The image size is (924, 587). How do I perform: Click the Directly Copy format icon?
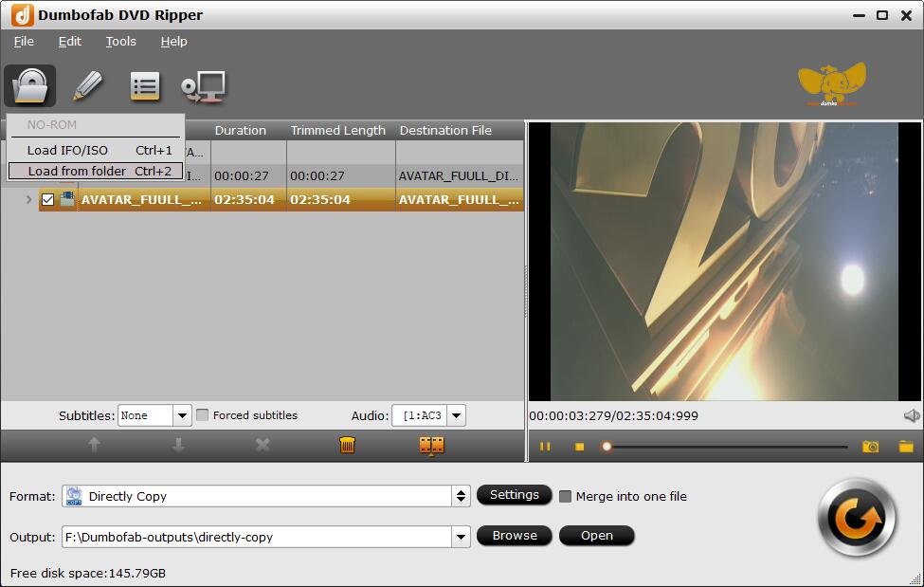[74, 496]
